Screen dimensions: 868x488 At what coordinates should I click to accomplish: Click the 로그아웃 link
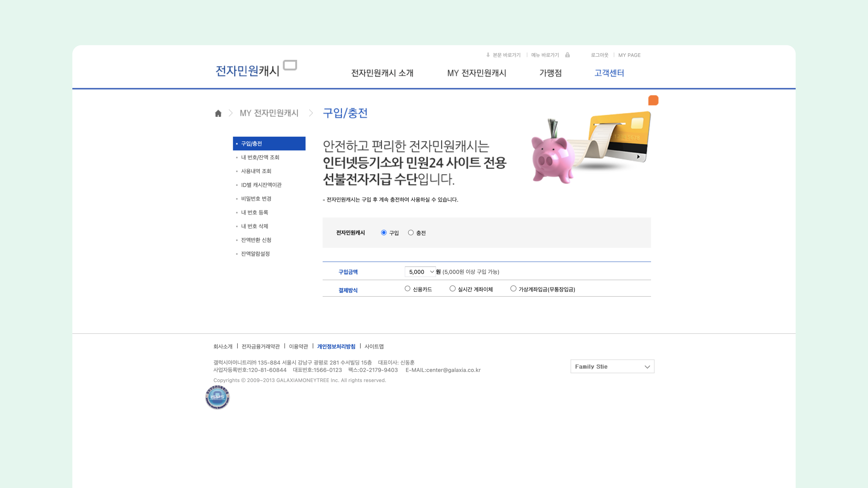[599, 55]
